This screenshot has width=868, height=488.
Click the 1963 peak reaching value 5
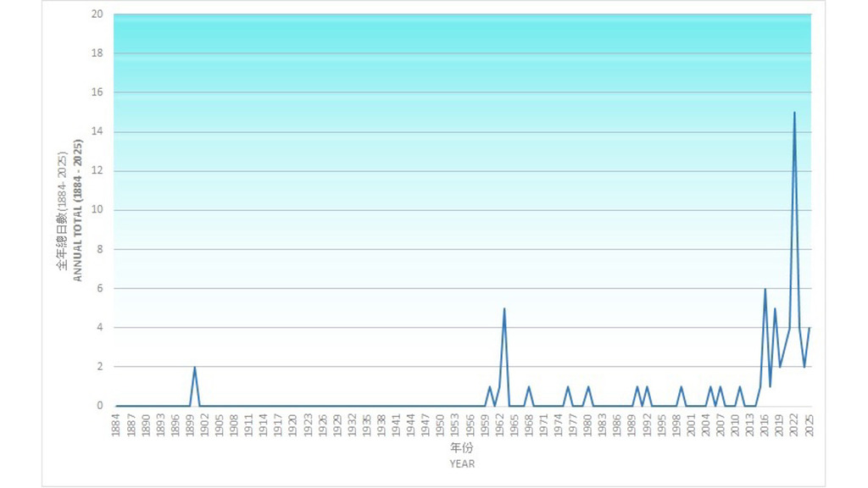[x=504, y=308]
